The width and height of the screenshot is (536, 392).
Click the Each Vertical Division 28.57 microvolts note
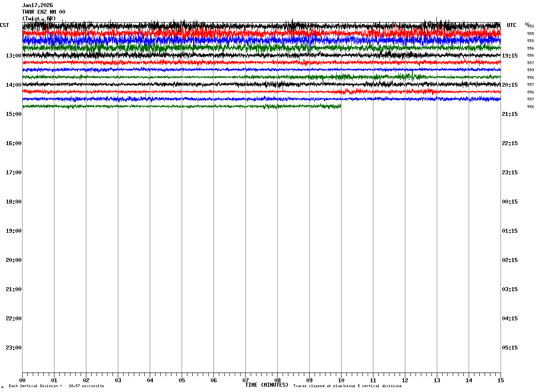(x=56, y=386)
